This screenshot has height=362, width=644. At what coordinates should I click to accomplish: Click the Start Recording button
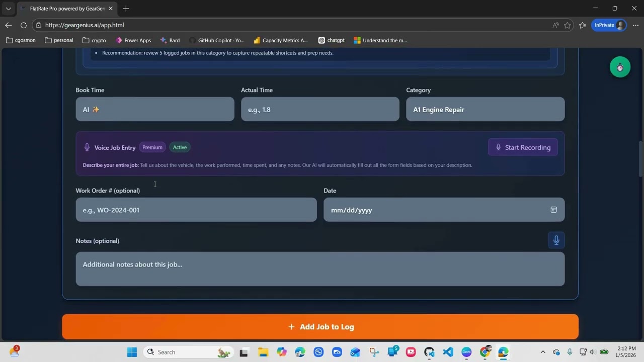coord(523,147)
